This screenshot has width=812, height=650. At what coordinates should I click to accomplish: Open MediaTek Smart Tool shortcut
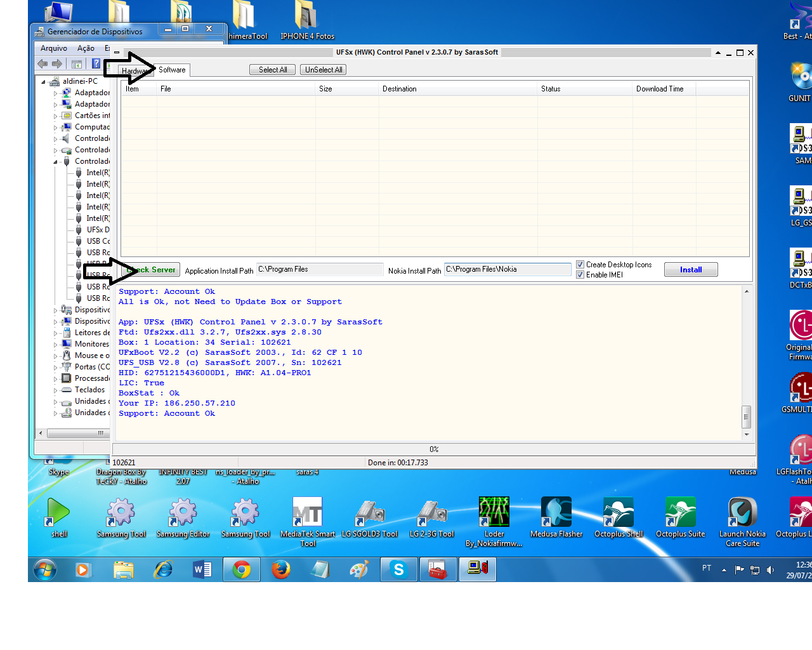308,521
